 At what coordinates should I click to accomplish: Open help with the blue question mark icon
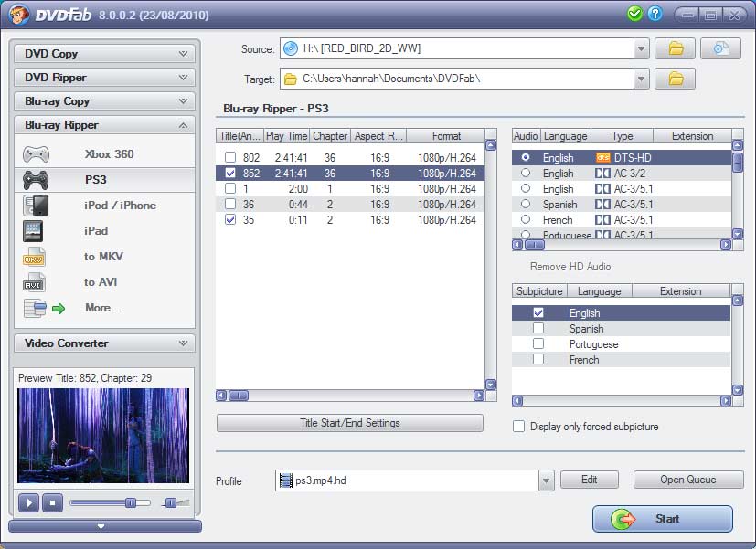655,14
